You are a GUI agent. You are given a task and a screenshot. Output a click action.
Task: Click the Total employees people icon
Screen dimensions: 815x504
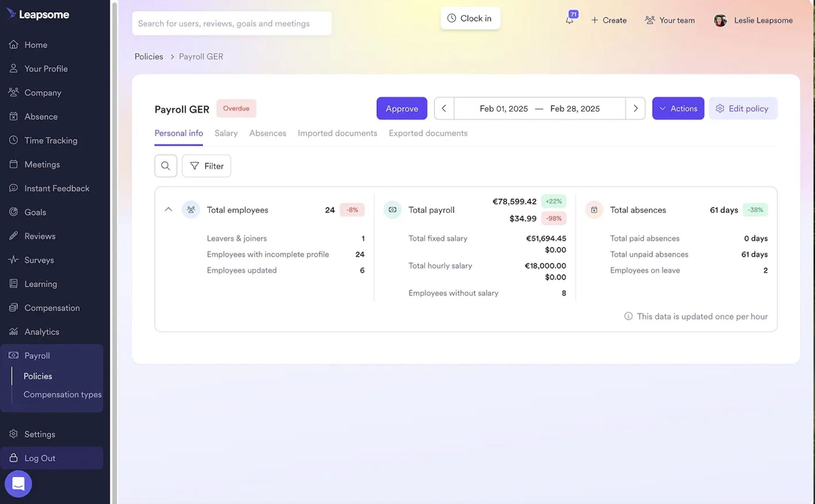point(191,210)
